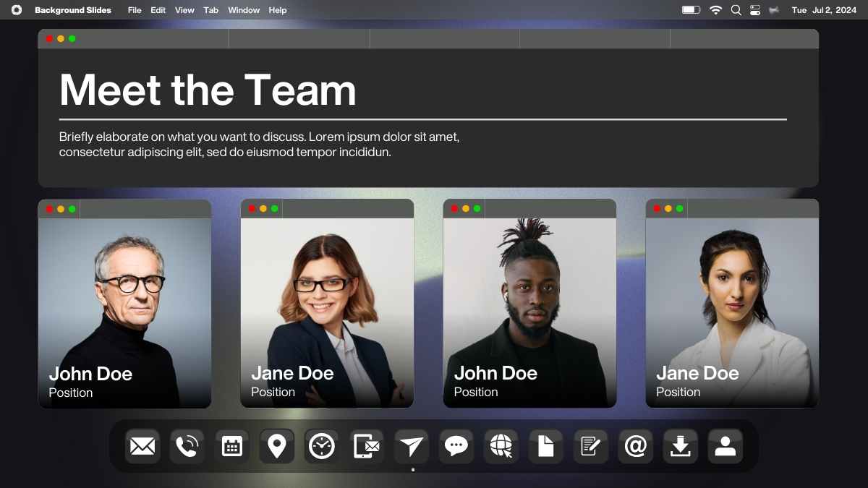Click the at-sign email dock icon
Screen dimensions: 868x488
[636, 446]
